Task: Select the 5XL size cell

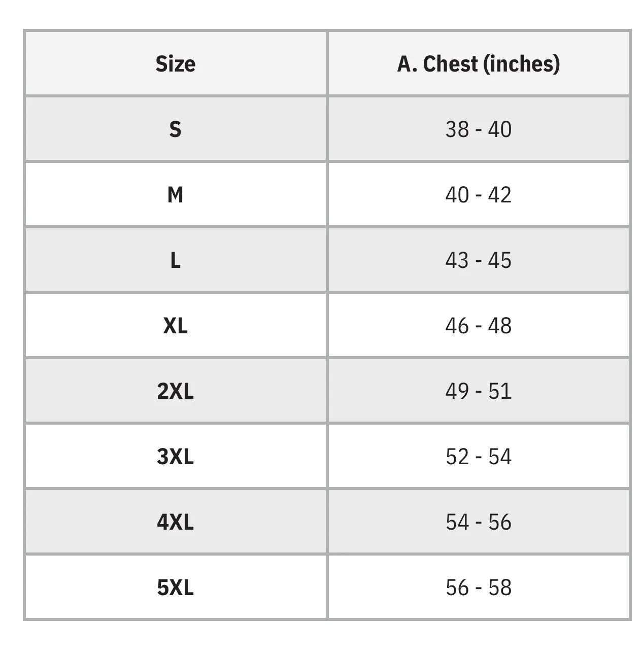Action: [175, 587]
